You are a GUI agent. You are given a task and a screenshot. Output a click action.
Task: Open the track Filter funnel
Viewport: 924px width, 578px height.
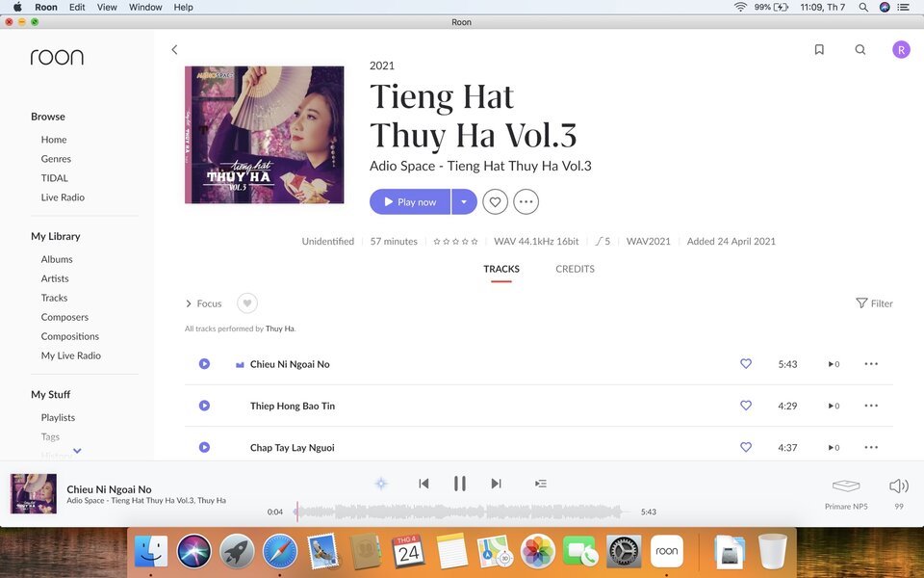(x=875, y=303)
